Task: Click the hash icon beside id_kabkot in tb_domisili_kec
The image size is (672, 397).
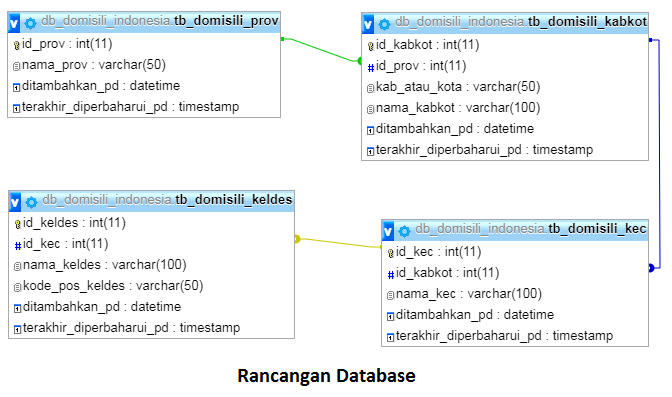Action: coord(390,274)
